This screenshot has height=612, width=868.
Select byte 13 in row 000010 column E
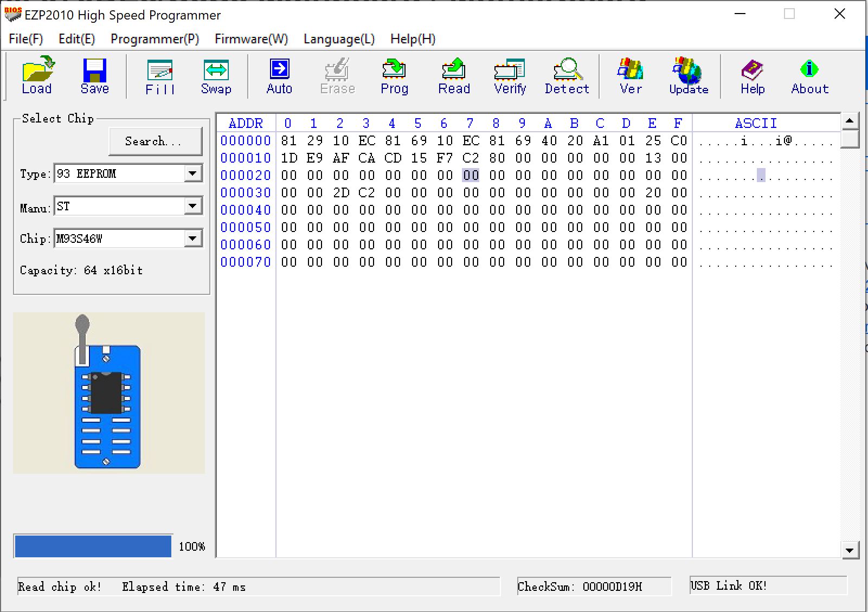click(x=653, y=158)
